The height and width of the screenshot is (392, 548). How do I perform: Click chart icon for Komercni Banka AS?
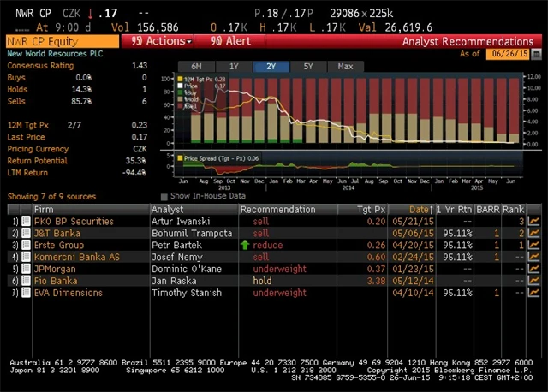[534, 257]
